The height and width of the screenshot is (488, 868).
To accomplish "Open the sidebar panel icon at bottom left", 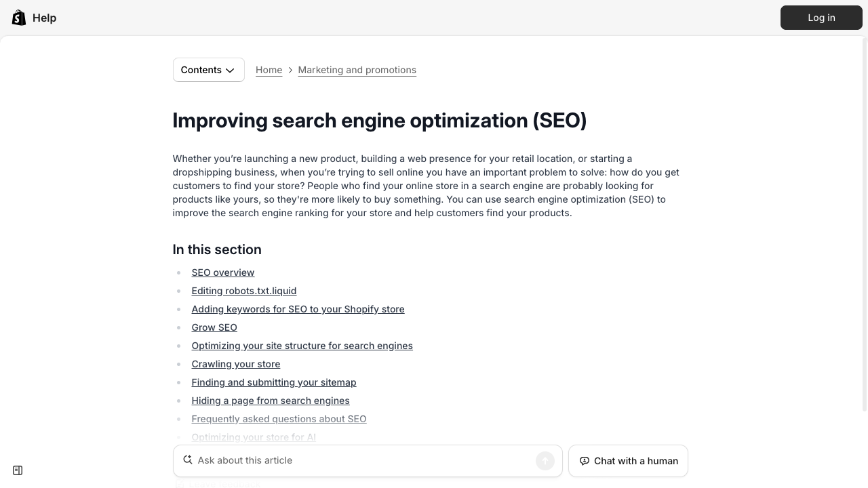I will click(x=18, y=470).
